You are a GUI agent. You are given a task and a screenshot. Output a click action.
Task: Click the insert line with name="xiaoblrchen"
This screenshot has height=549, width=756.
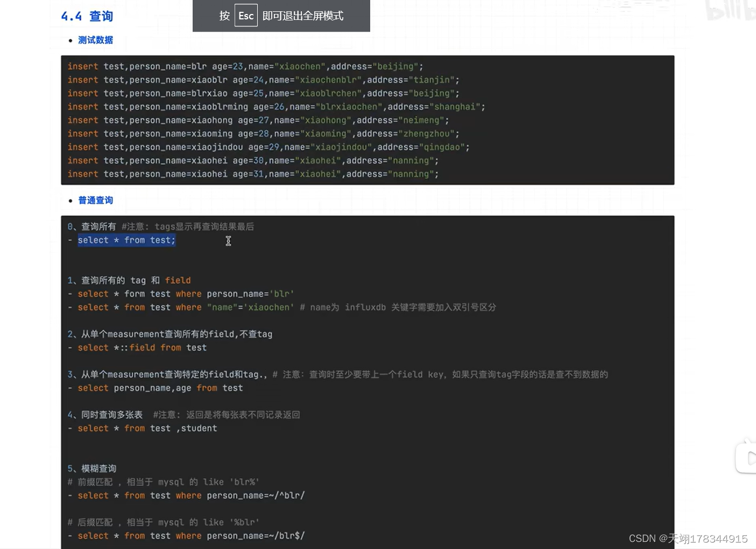click(264, 94)
